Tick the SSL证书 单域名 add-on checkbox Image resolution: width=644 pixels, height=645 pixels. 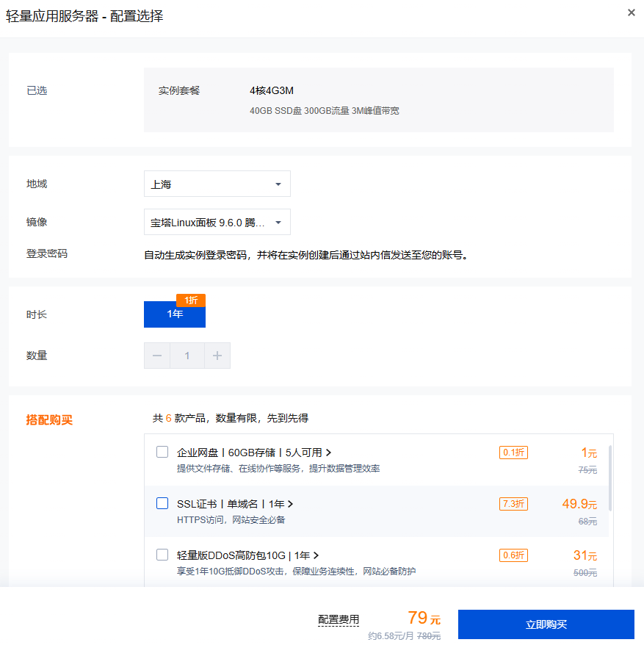point(162,503)
